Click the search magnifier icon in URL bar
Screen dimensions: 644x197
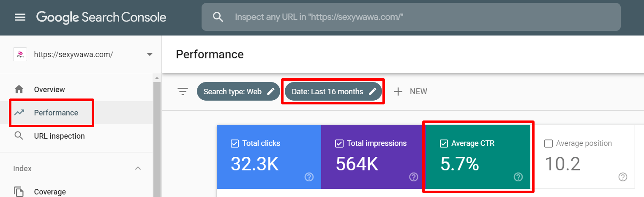pos(218,17)
